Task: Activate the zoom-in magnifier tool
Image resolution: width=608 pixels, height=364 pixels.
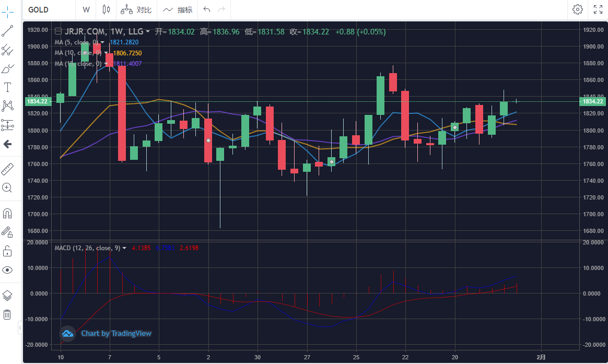Action: click(8, 187)
